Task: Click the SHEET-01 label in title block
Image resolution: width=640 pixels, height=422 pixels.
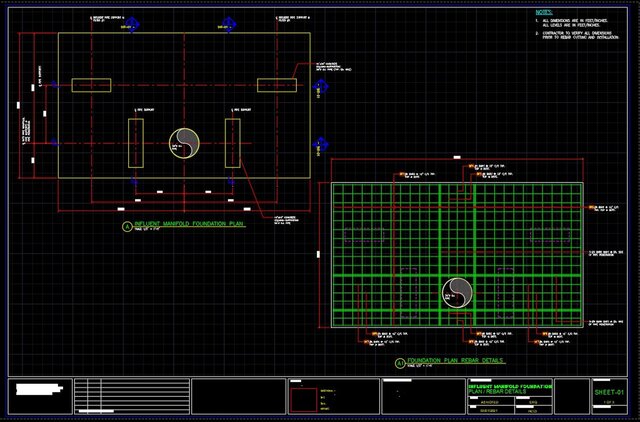Action: 608,392
